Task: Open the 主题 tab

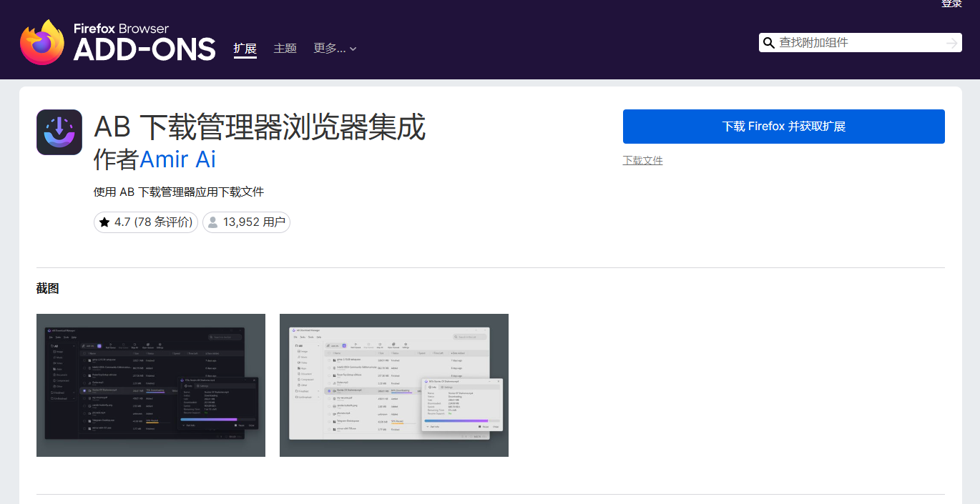Action: 285,49
